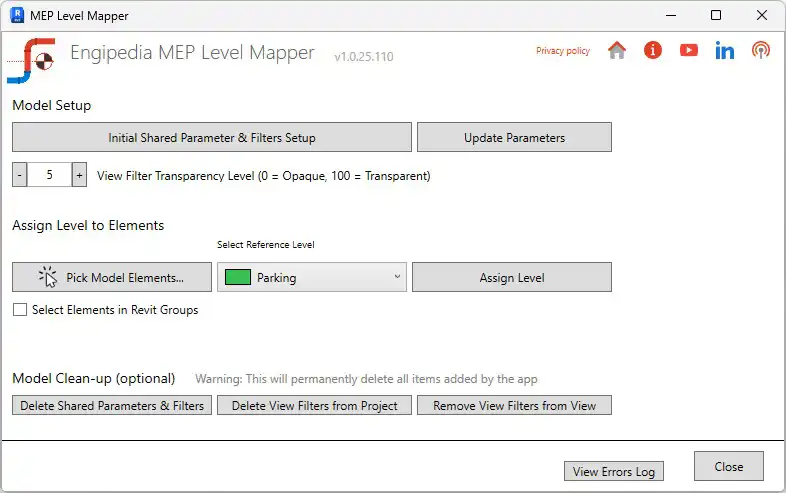This screenshot has width=786, height=493.
Task: Decrease transparency level with minus button
Action: (20, 175)
